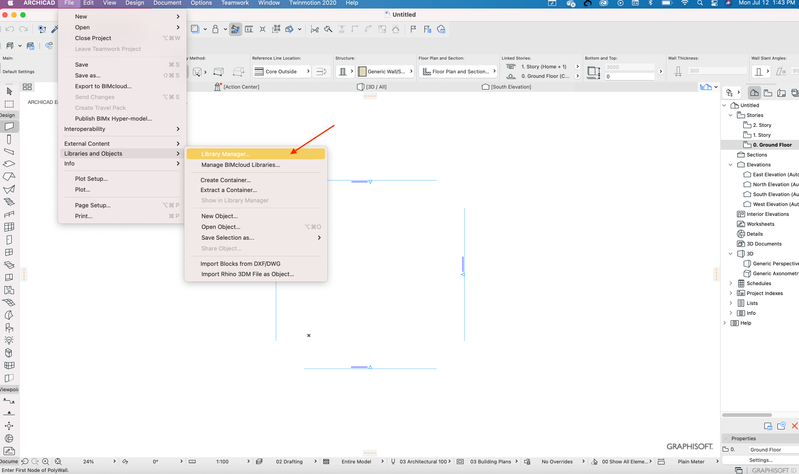Click the Suspend Groups toolbar icon

pyautogui.click(x=276, y=29)
